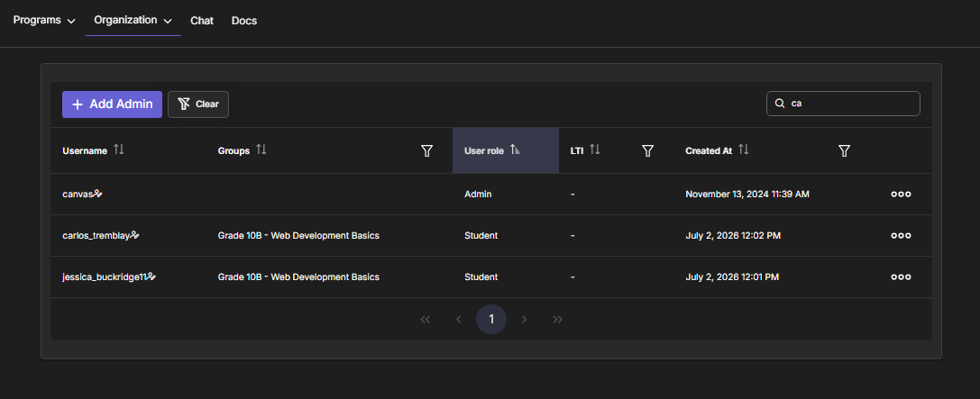Sort table by LTI column
The height and width of the screenshot is (399, 980).
tap(595, 150)
